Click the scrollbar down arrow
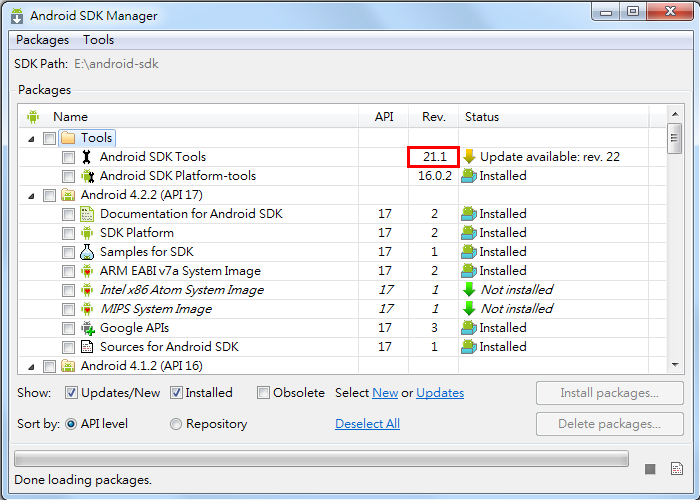This screenshot has width=700, height=500. coord(675,365)
